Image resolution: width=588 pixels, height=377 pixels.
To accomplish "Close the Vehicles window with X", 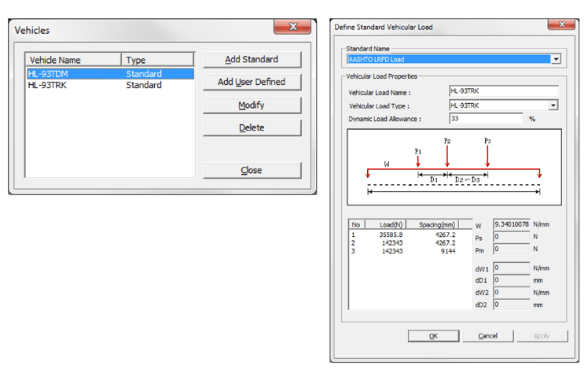I will [x=292, y=28].
